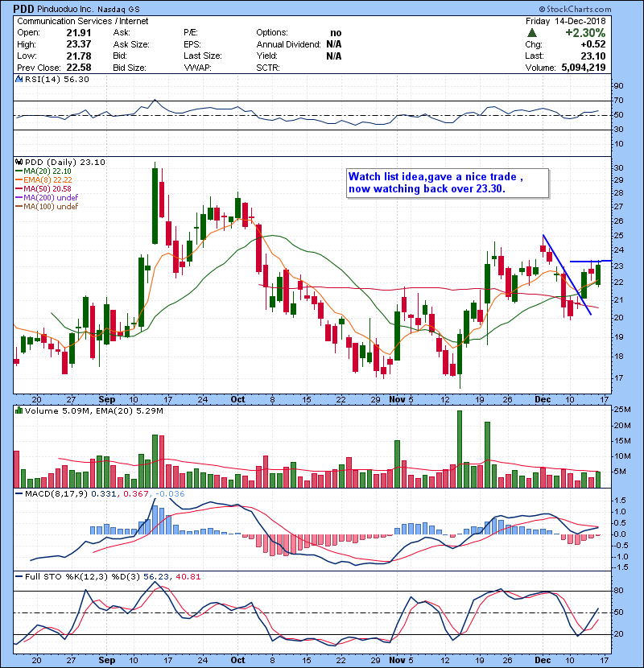
Task: Click the stochastic %D value 40.81
Action: click(x=188, y=577)
